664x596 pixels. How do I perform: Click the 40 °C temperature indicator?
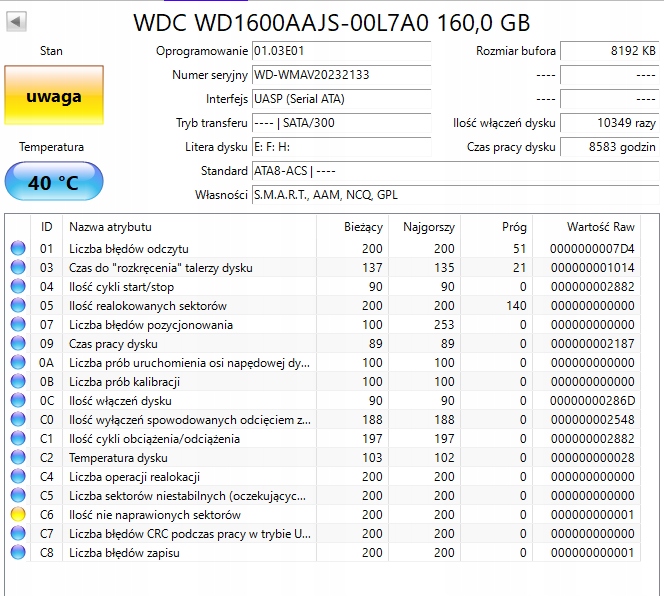(54, 182)
